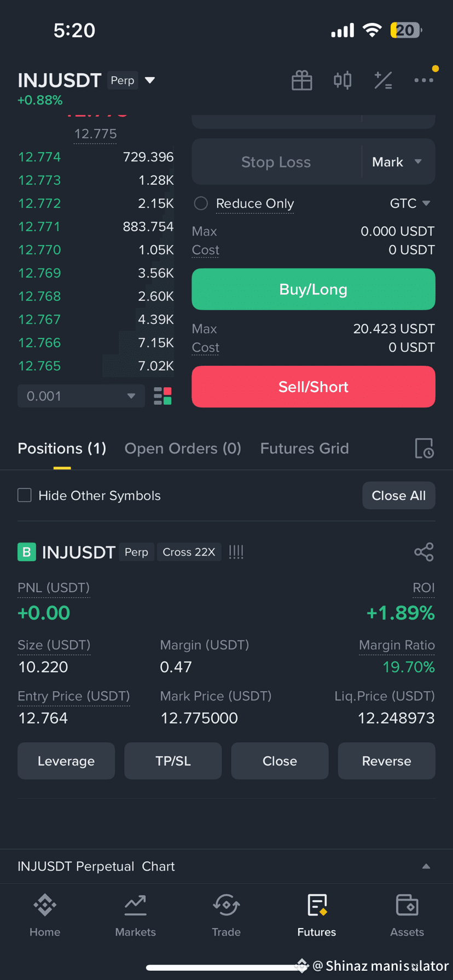Open the Mark trigger type dropdown
Viewport: 453px width, 980px height.
point(398,162)
